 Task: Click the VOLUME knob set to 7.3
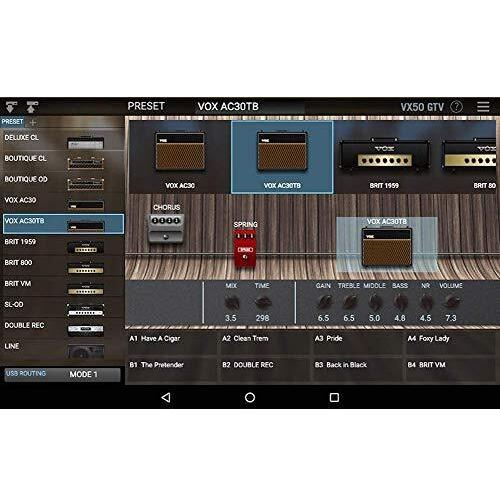451,302
